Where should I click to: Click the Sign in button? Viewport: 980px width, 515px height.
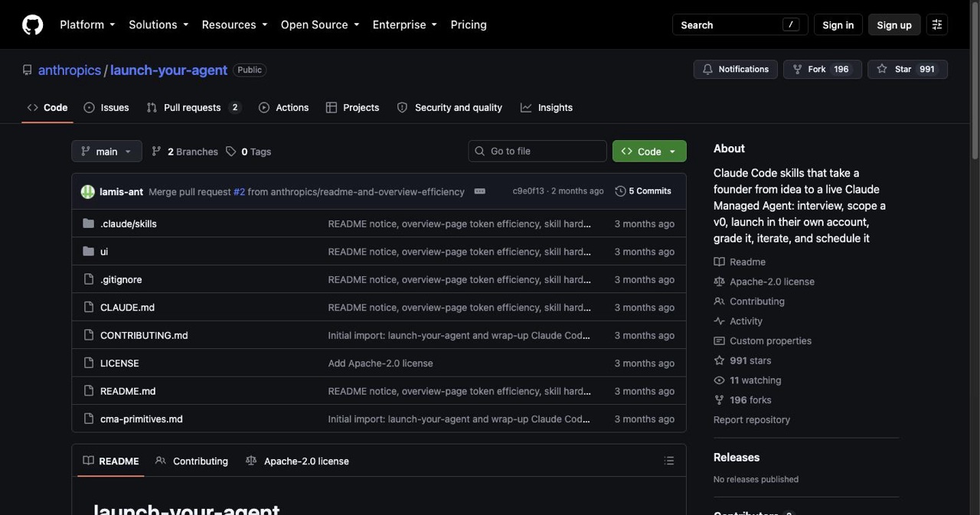pos(838,24)
